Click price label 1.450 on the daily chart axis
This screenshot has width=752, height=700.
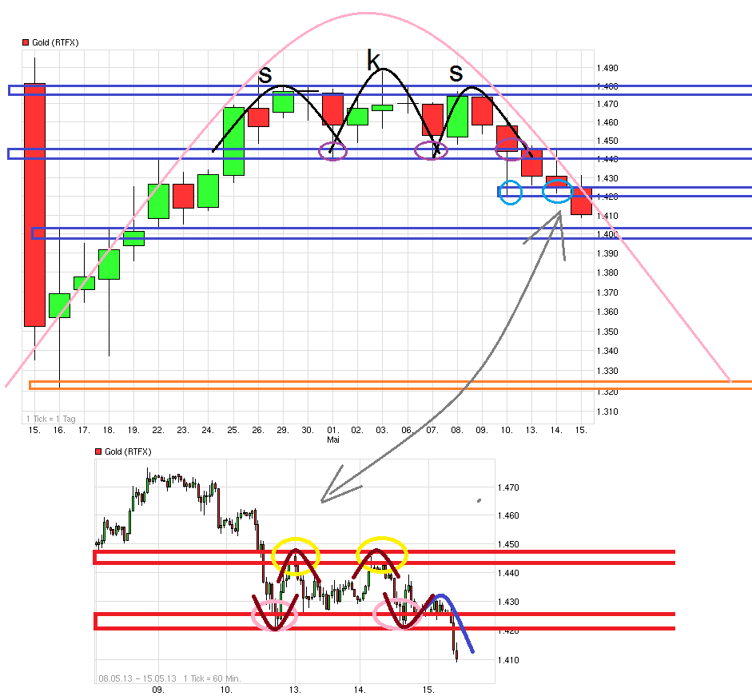607,141
